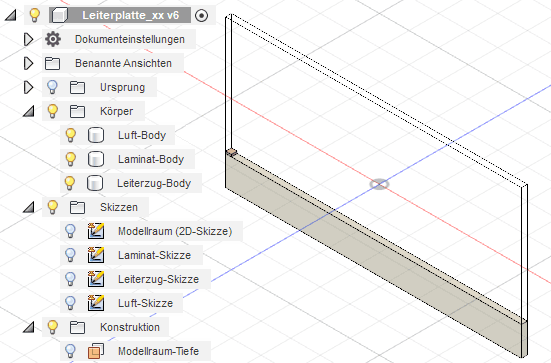Select Laminat-Body in the browser tree
This screenshot has width=551, height=363.
pos(151,159)
